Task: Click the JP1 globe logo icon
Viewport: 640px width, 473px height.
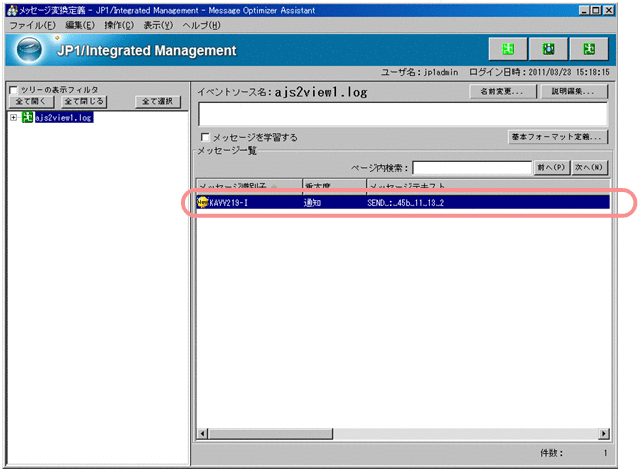Action: 29,49
